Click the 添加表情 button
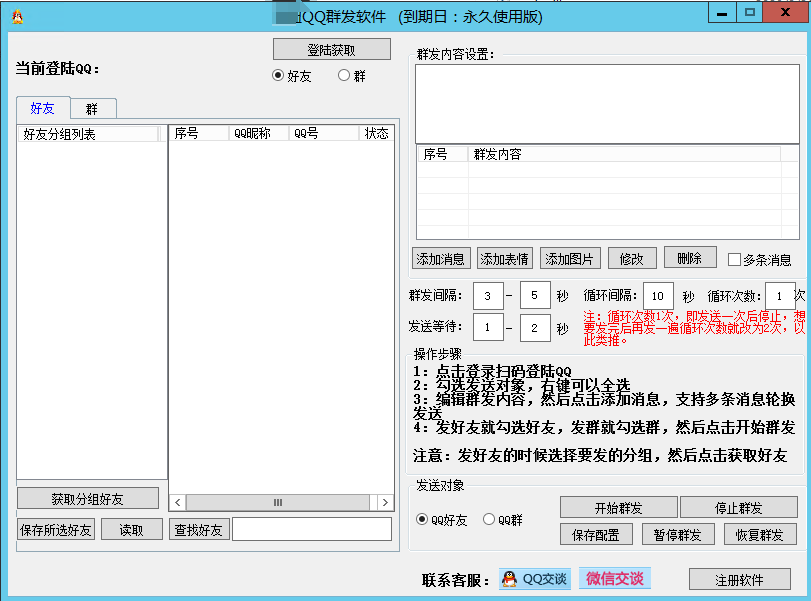 pos(504,258)
